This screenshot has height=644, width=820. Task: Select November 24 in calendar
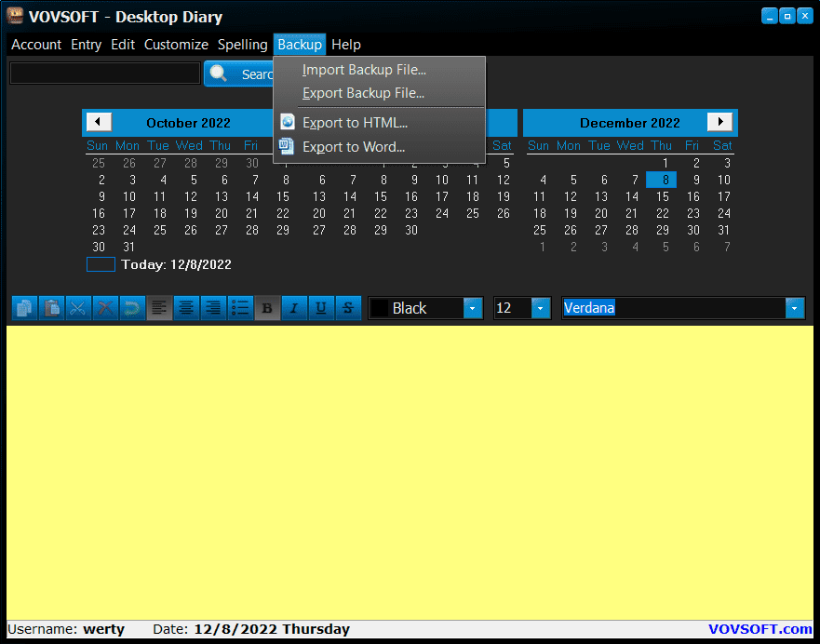pyautogui.click(x=442, y=213)
